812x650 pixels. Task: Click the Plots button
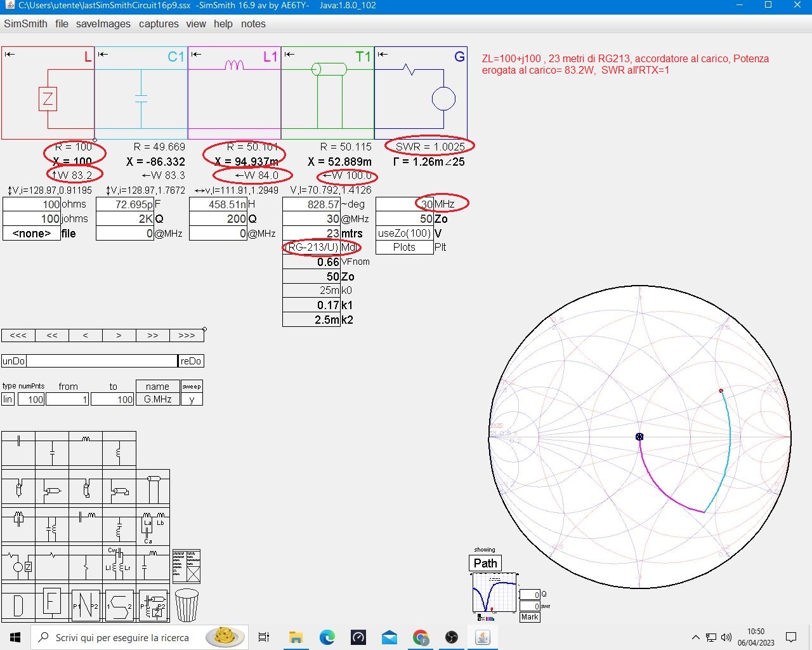pos(405,247)
